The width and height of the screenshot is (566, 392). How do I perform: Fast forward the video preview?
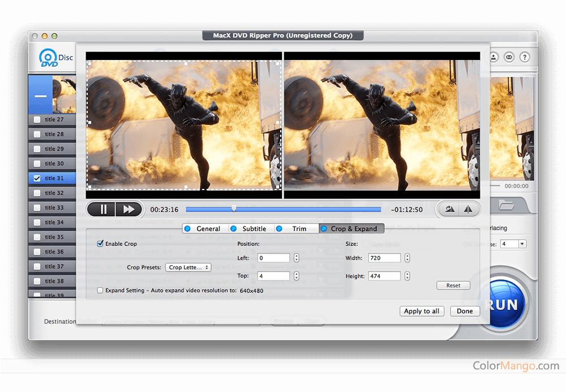click(128, 209)
